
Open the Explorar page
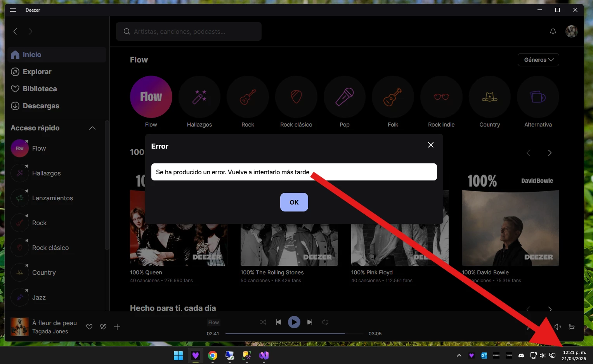point(57,72)
